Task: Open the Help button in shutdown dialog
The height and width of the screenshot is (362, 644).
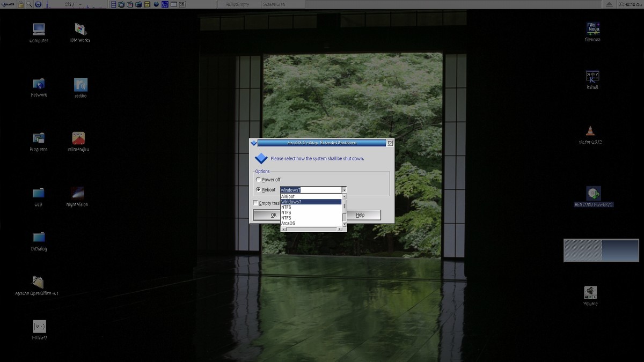Action: click(360, 215)
